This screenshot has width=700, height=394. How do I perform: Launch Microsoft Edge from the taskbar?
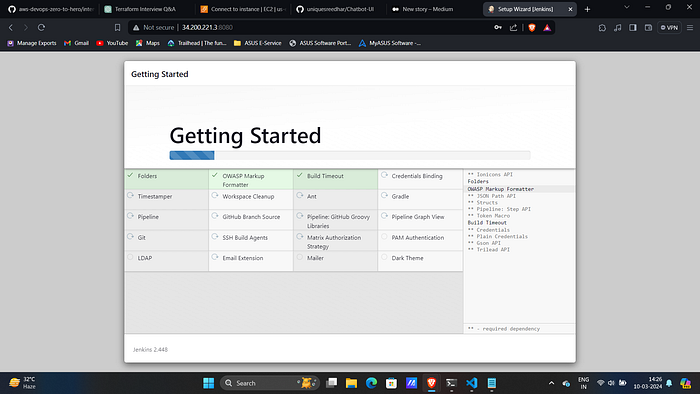point(371,383)
